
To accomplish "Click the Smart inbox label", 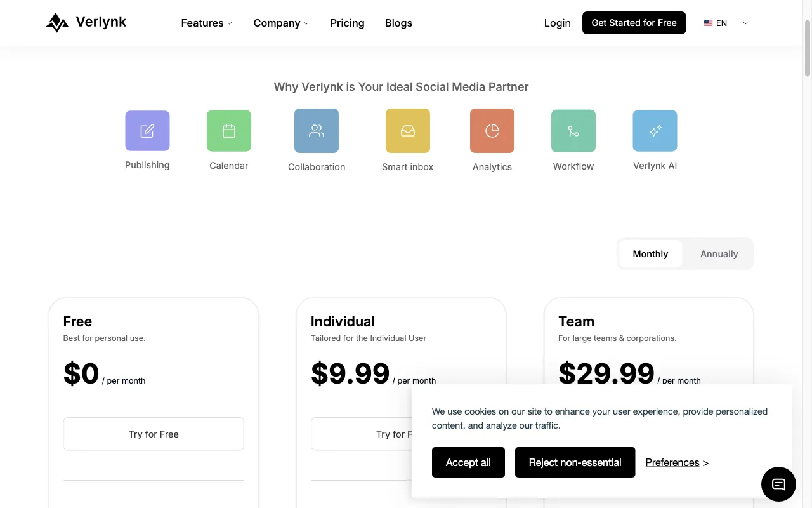I will point(408,167).
